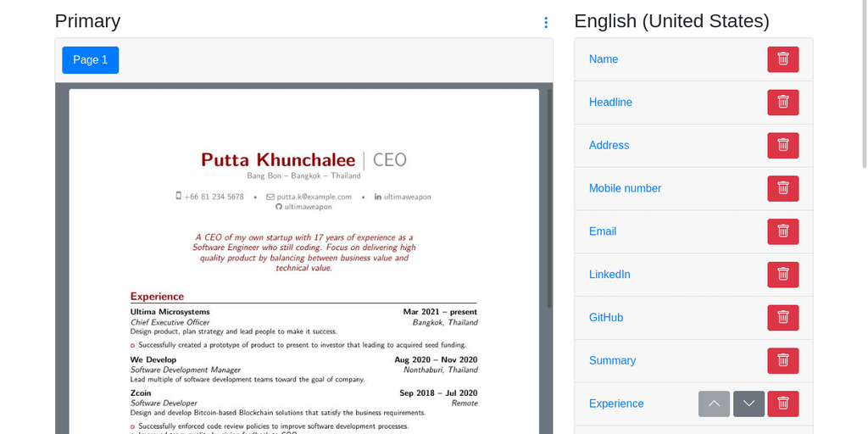Open the LinkedIn section link
Viewport: 868px width, 434px height.
tap(609, 275)
